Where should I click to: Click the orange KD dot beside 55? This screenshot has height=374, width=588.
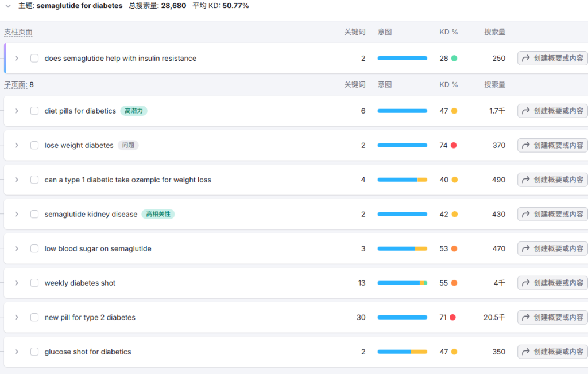tap(454, 283)
